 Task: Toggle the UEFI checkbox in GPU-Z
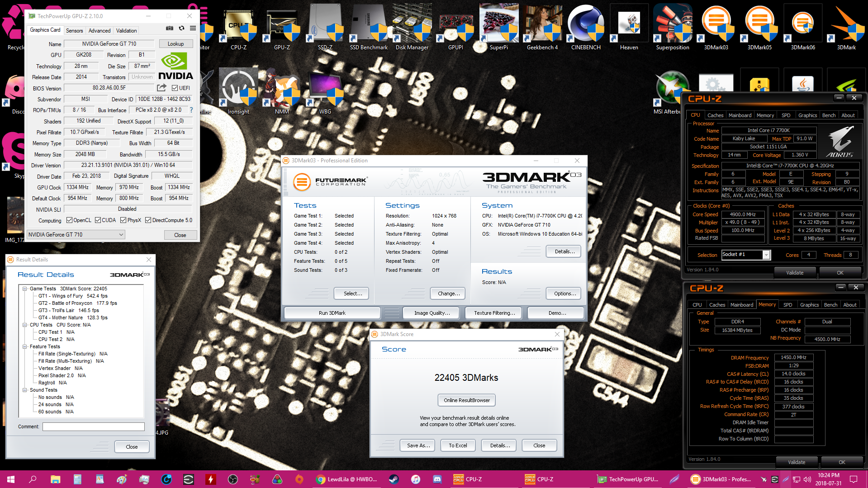click(175, 88)
